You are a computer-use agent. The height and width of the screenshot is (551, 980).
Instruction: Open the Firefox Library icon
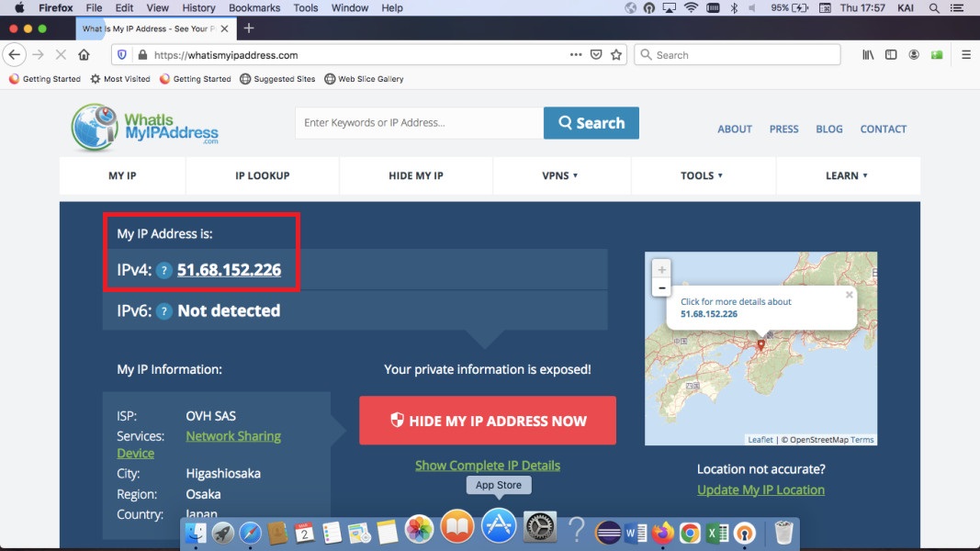point(868,55)
